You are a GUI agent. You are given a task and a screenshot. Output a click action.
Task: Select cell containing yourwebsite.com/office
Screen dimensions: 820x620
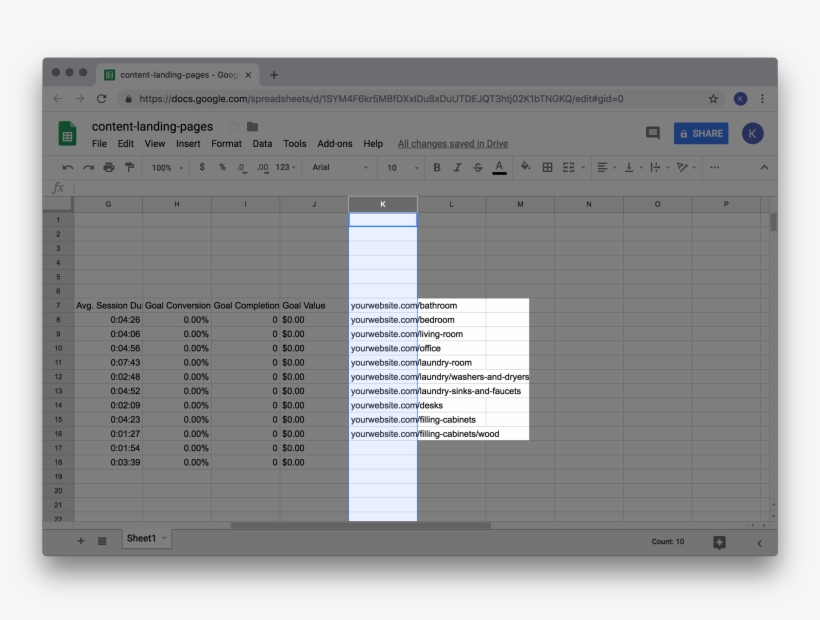click(x=383, y=348)
